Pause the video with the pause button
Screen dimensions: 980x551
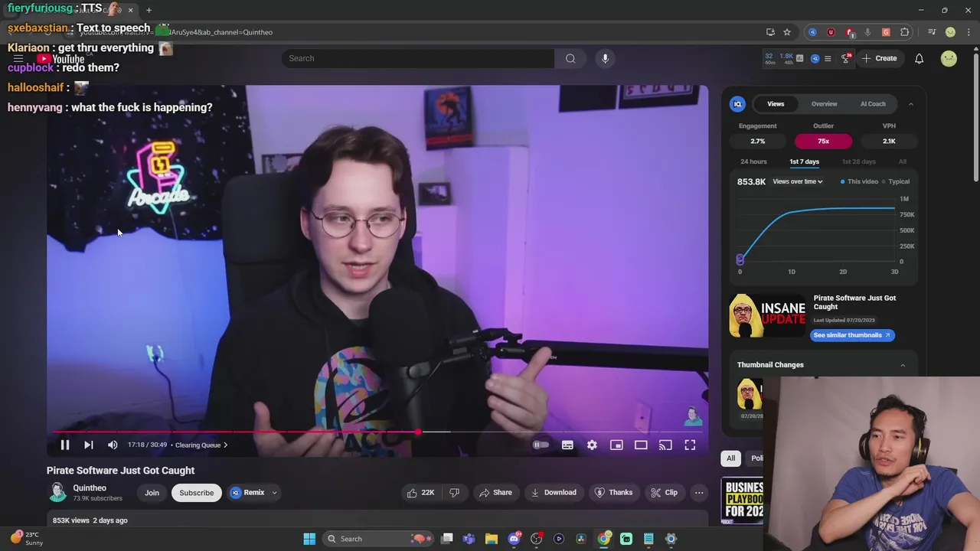65,445
